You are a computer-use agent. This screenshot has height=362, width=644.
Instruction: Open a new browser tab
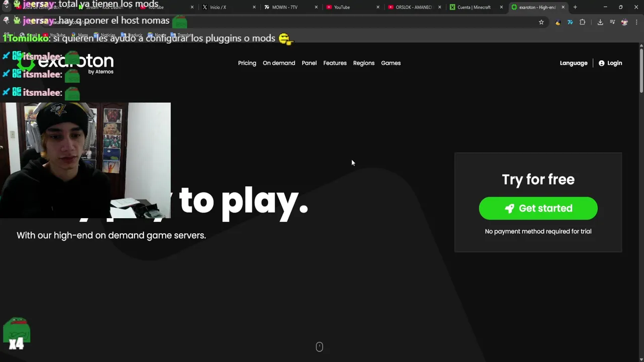[x=575, y=7]
